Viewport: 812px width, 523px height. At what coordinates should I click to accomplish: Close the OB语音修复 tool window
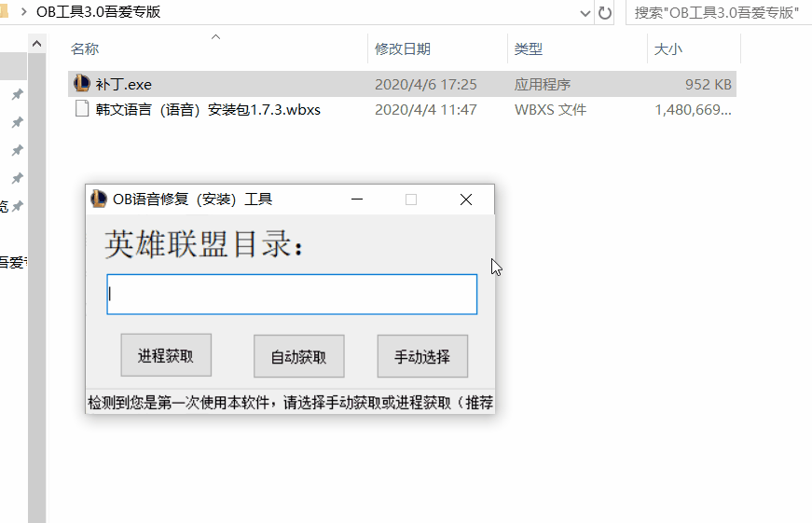tap(465, 200)
